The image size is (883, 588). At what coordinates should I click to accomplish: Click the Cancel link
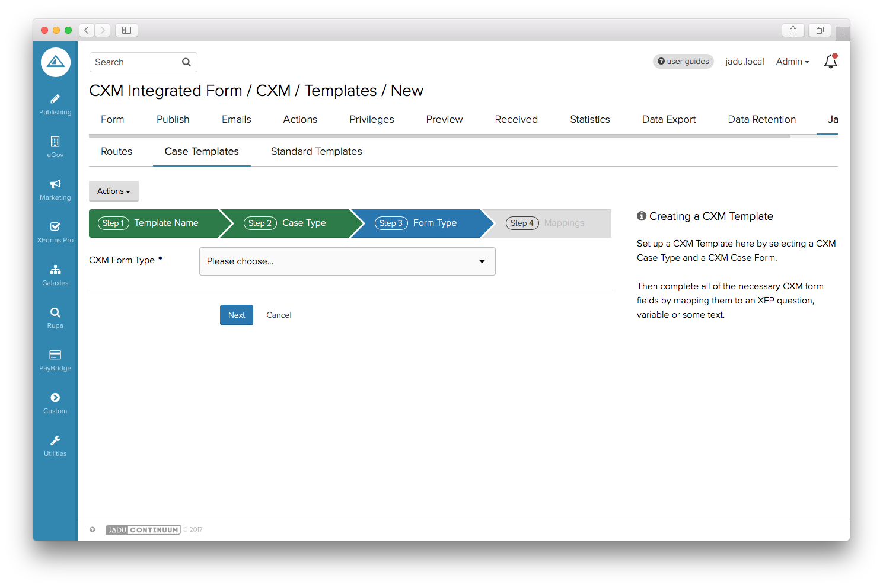pyautogui.click(x=279, y=315)
